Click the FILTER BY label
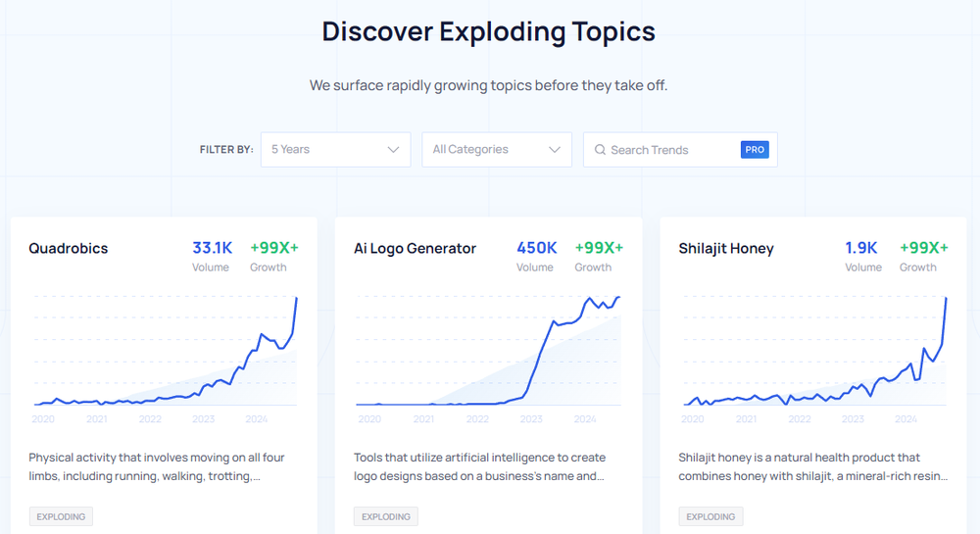Image resolution: width=980 pixels, height=534 pixels. tap(226, 149)
